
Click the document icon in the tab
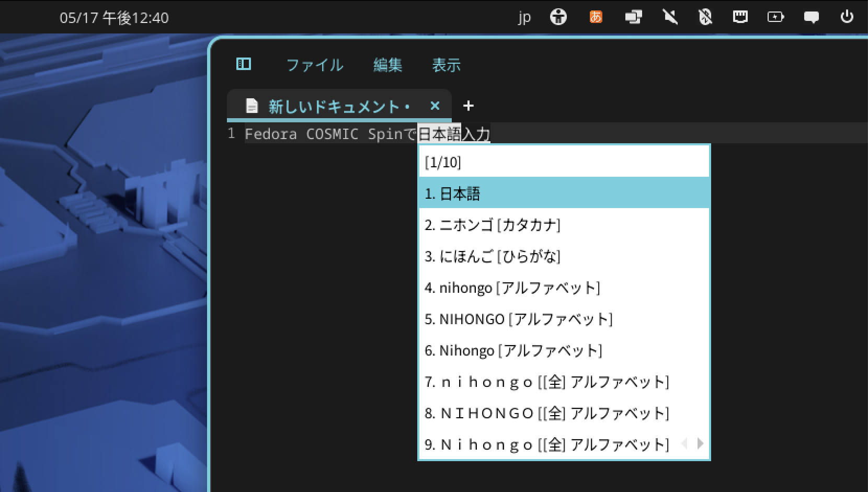coord(252,106)
